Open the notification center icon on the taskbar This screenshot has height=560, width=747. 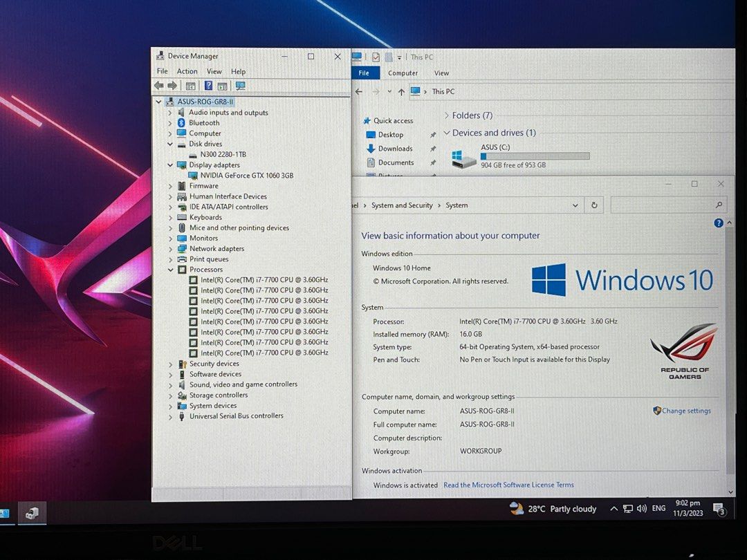click(x=719, y=510)
